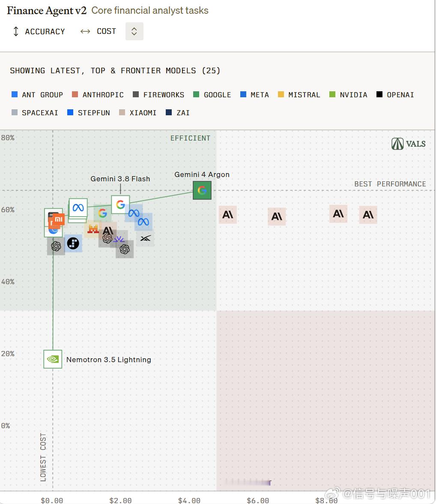The height and width of the screenshot is (504, 436).
Task: Click the purple starburst marker in the cluster
Action: [x=119, y=239]
